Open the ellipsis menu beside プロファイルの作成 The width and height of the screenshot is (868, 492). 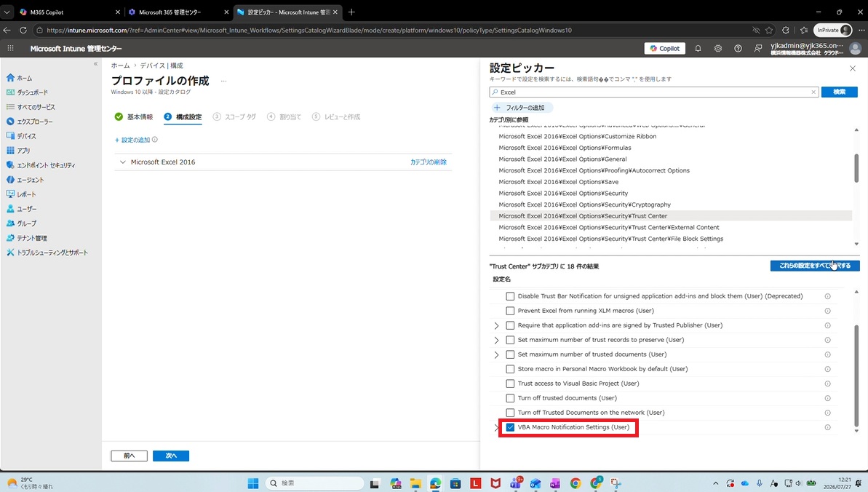click(x=223, y=81)
